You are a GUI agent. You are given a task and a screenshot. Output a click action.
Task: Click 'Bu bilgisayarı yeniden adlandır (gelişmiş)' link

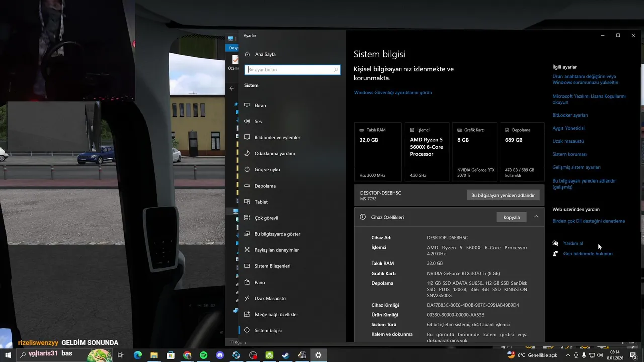[584, 184]
